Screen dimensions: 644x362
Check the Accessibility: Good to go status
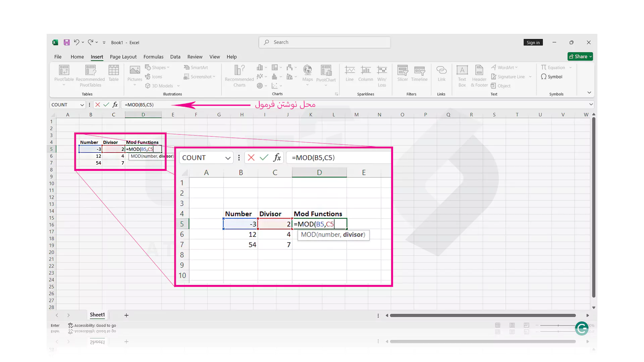pyautogui.click(x=92, y=325)
